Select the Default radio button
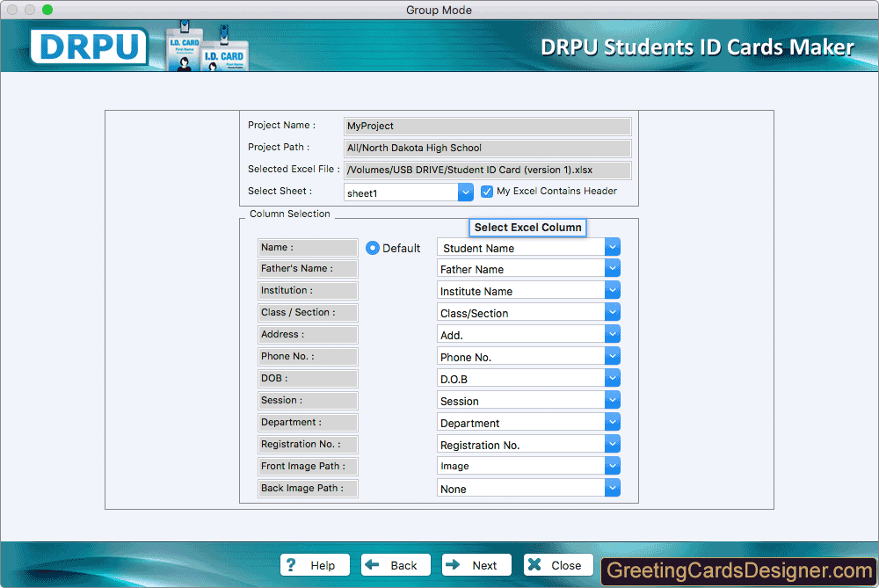 (373, 248)
